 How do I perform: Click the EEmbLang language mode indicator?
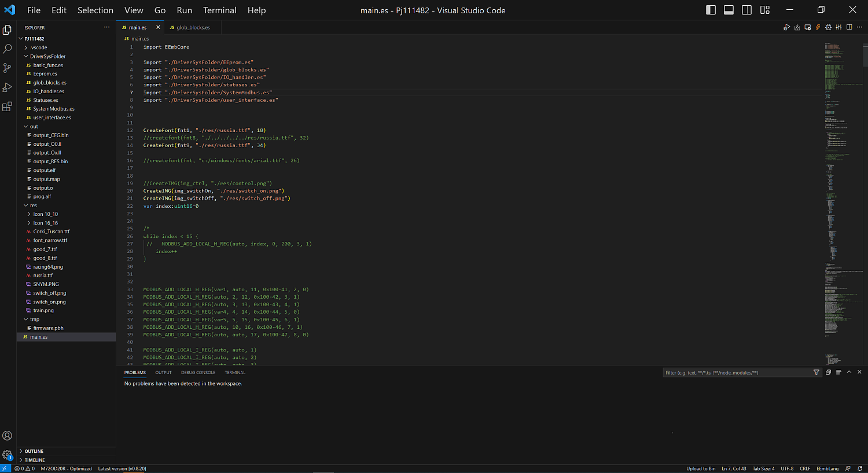pos(827,468)
